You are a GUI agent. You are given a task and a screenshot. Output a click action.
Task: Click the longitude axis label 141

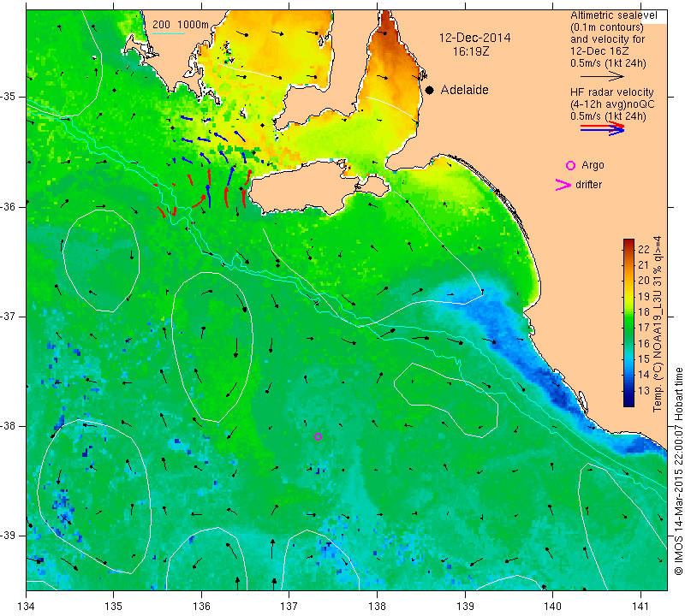(640, 607)
